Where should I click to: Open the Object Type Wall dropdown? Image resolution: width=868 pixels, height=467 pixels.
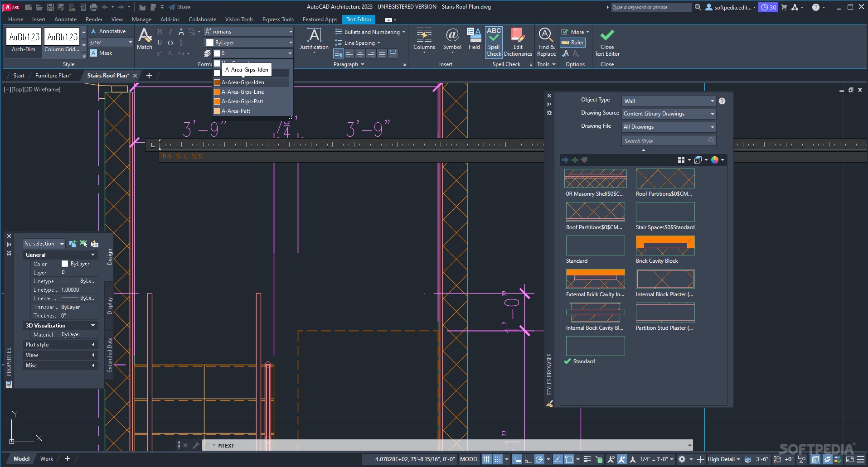669,101
